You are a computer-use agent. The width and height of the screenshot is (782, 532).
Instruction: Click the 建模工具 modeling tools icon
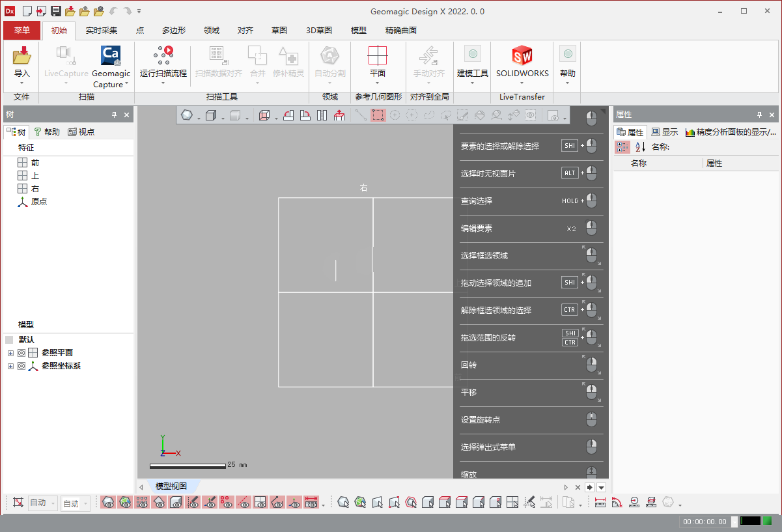(473, 55)
